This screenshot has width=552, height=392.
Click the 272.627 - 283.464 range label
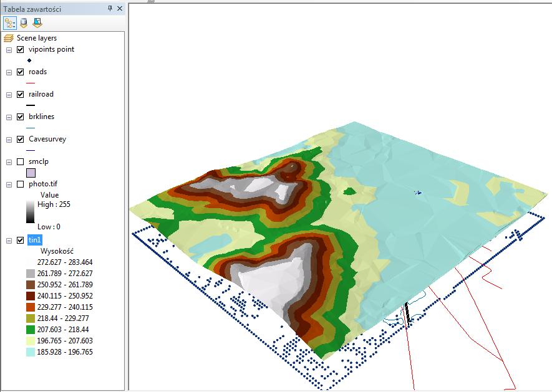(65, 262)
